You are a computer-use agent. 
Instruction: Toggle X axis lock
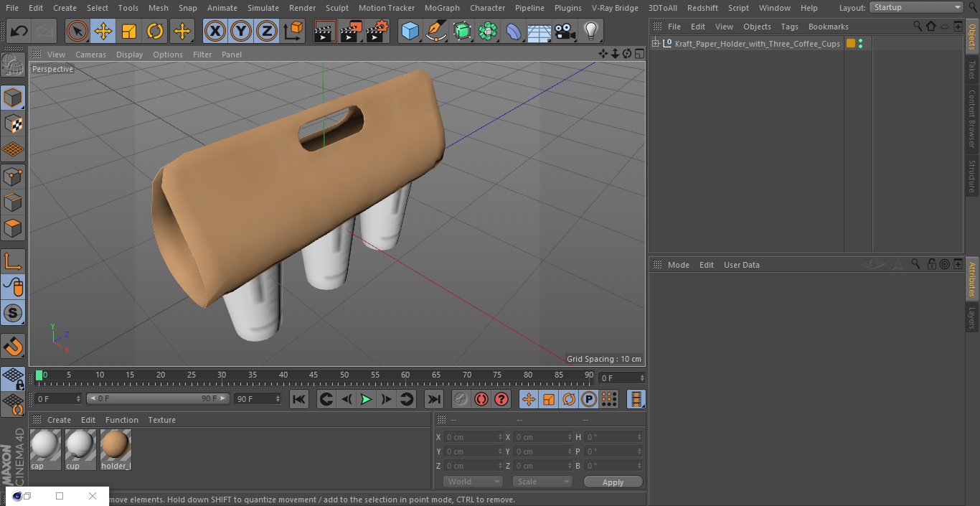(215, 31)
